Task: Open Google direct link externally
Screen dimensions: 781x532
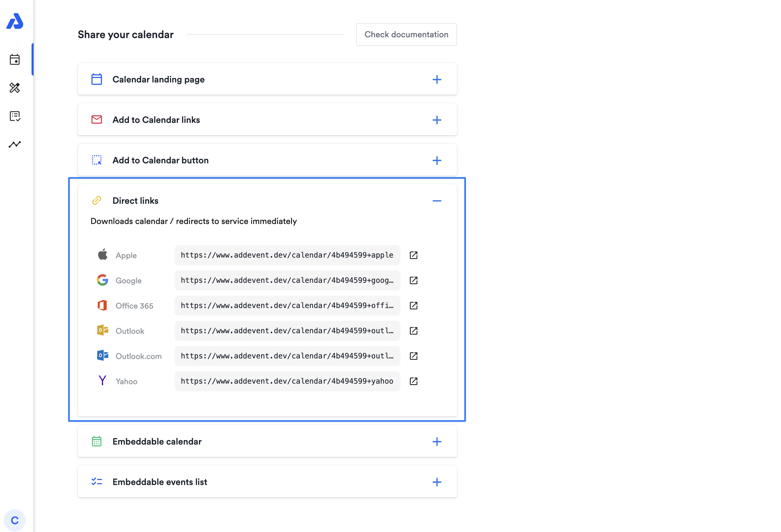Action: click(413, 280)
